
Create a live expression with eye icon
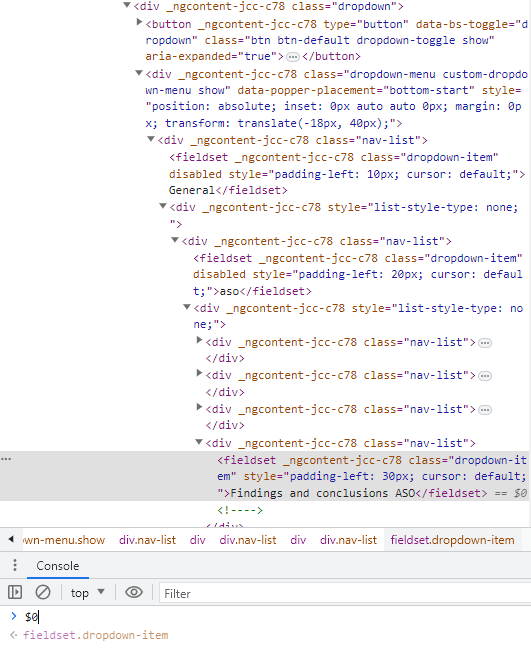[x=134, y=592]
